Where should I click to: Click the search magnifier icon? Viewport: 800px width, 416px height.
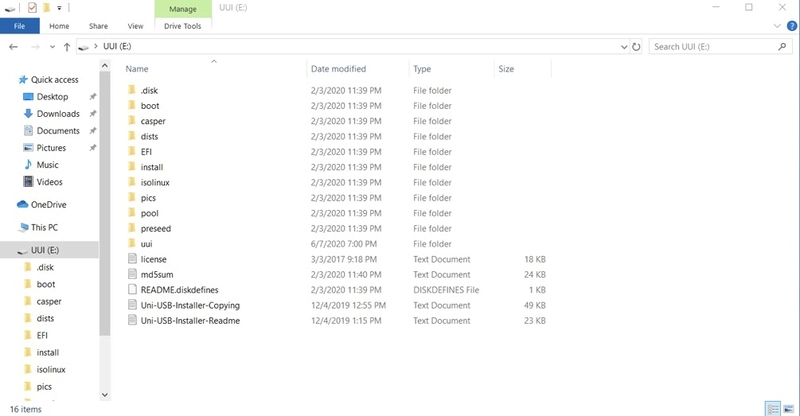(782, 46)
